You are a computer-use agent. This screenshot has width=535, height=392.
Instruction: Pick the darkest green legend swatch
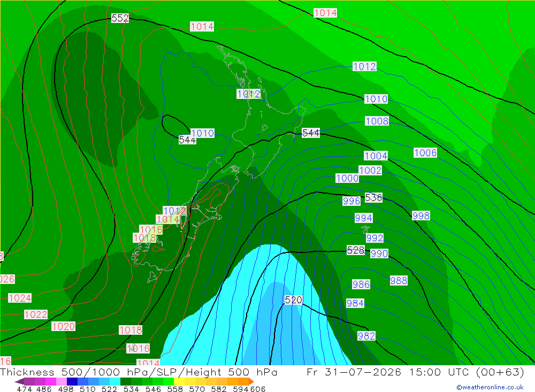126,381
